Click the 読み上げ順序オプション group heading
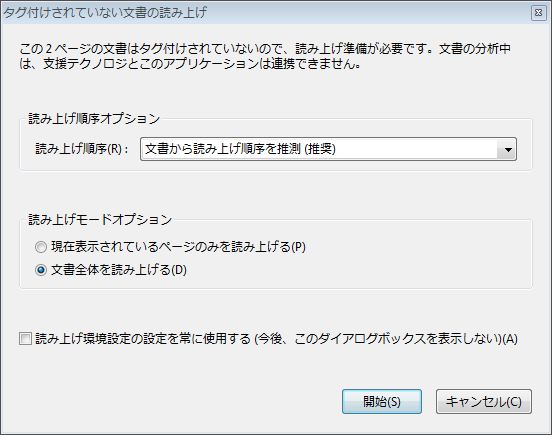552x435 pixels. (94, 119)
